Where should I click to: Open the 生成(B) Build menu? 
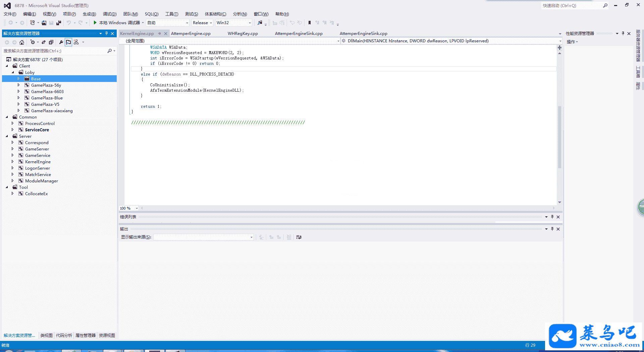89,14
